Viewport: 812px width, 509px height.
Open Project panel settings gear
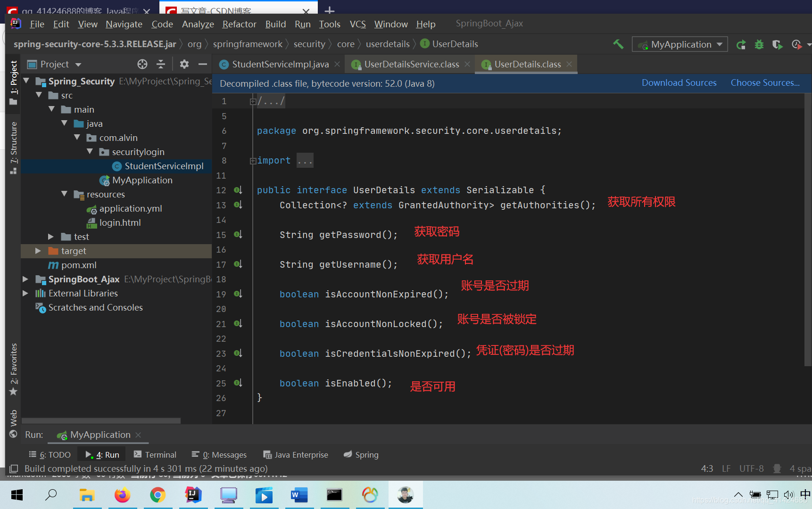tap(184, 64)
